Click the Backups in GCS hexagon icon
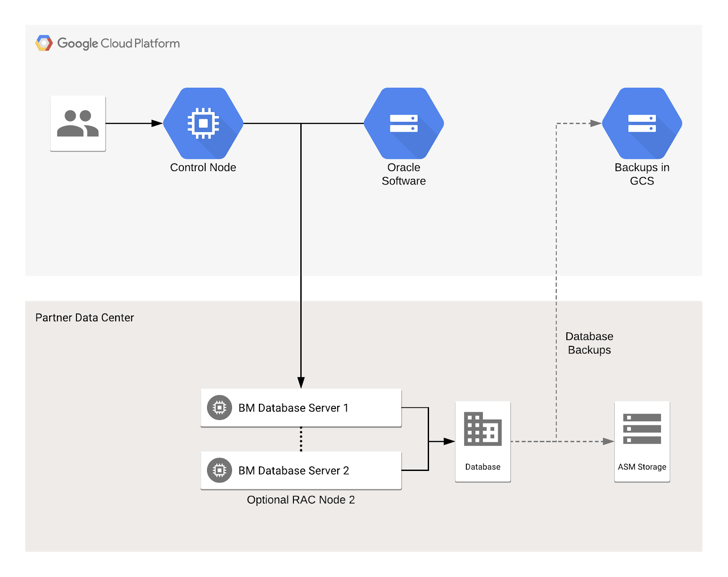Viewport: 728px width, 577px height. click(642, 123)
